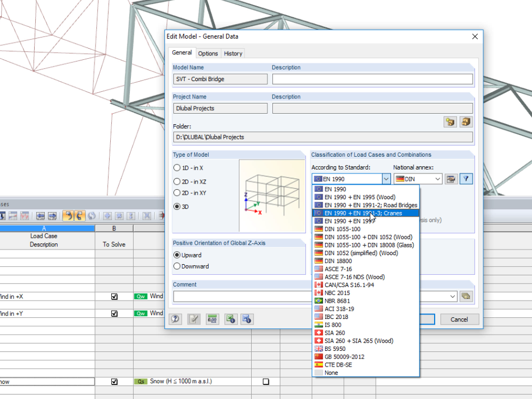Viewport: 532px width, 399px height.
Task: Click the model Description input field
Action: (373, 79)
